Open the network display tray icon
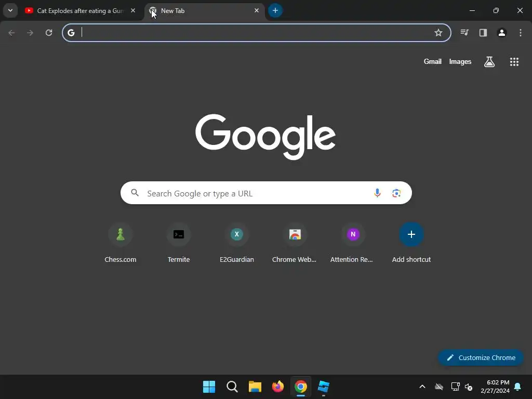This screenshot has width=532, height=399. (x=455, y=387)
